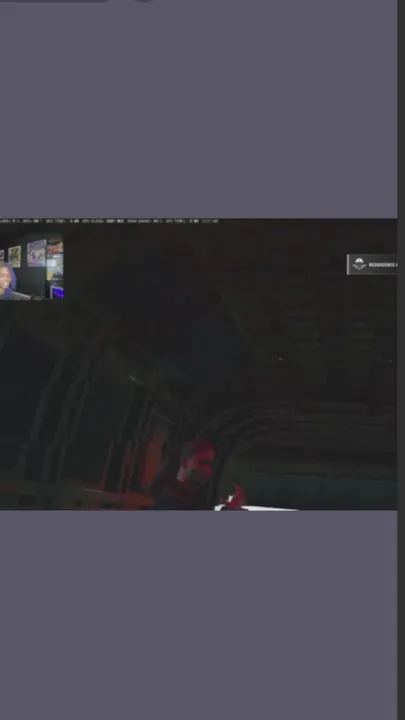
Task: Click the performance stats text overlay
Action: [x=109, y=221]
